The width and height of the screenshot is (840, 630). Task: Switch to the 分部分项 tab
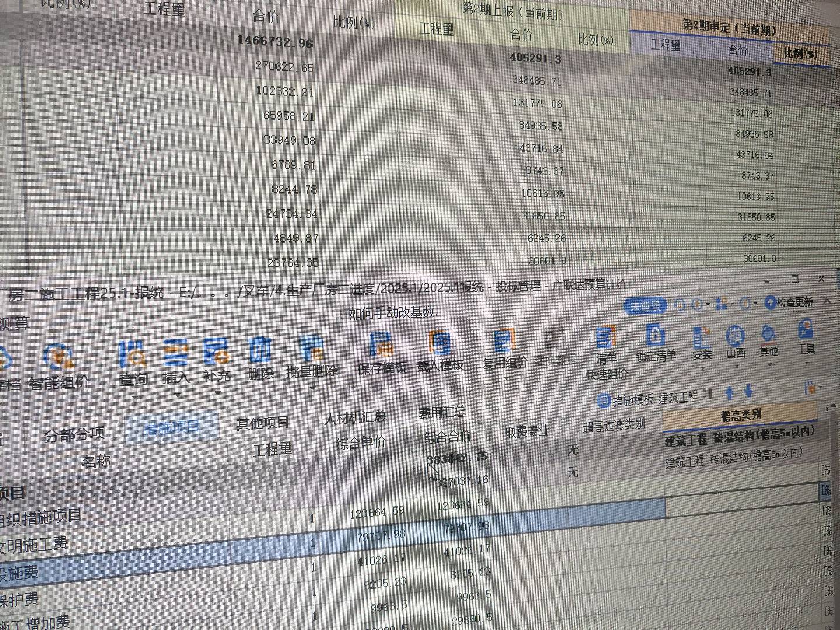(x=75, y=433)
